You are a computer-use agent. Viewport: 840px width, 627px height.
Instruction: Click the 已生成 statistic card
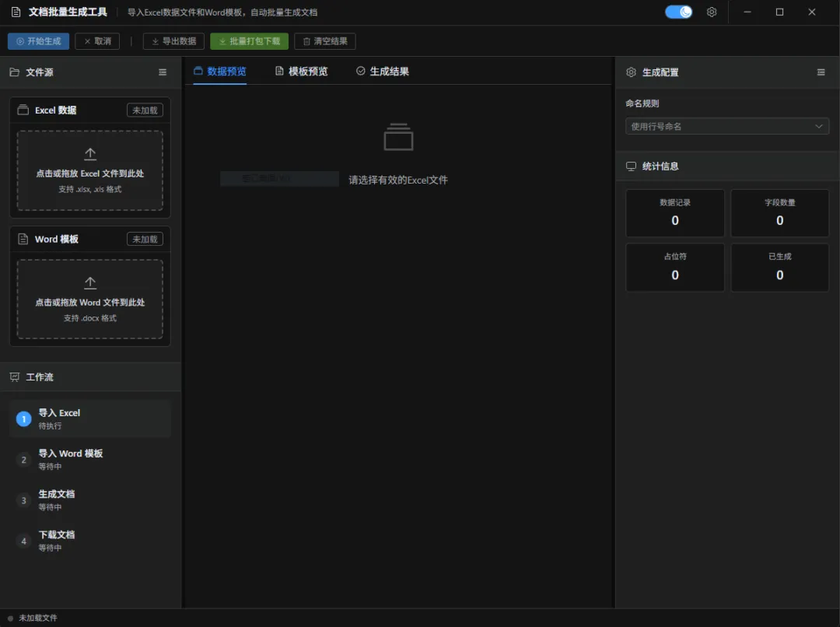(779, 268)
